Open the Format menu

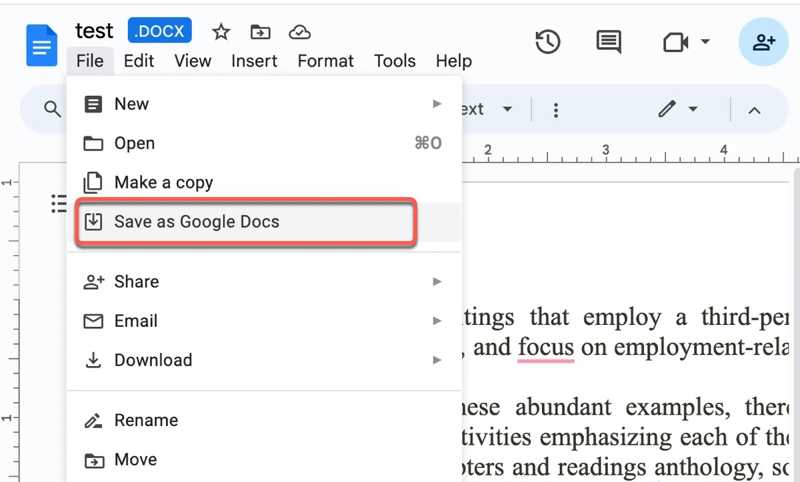coord(326,61)
